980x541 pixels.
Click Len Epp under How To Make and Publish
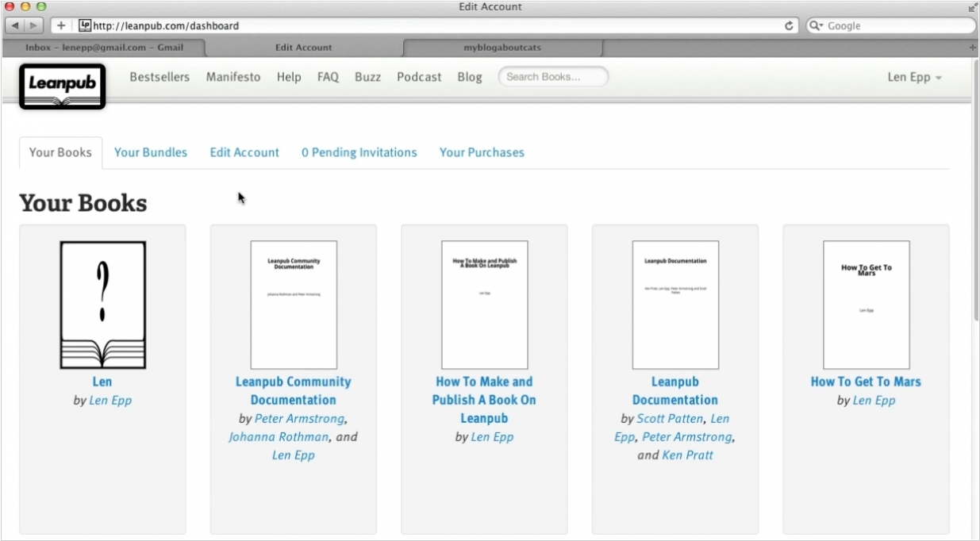coord(492,437)
